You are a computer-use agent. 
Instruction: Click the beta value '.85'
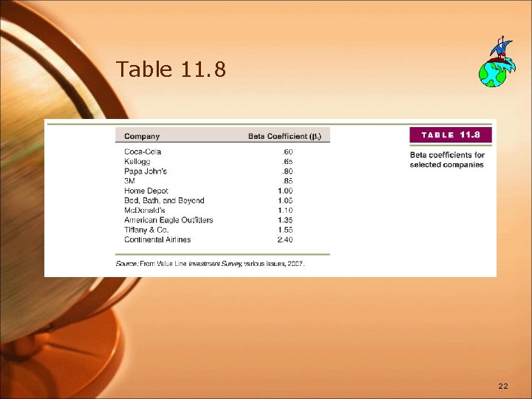click(x=287, y=181)
